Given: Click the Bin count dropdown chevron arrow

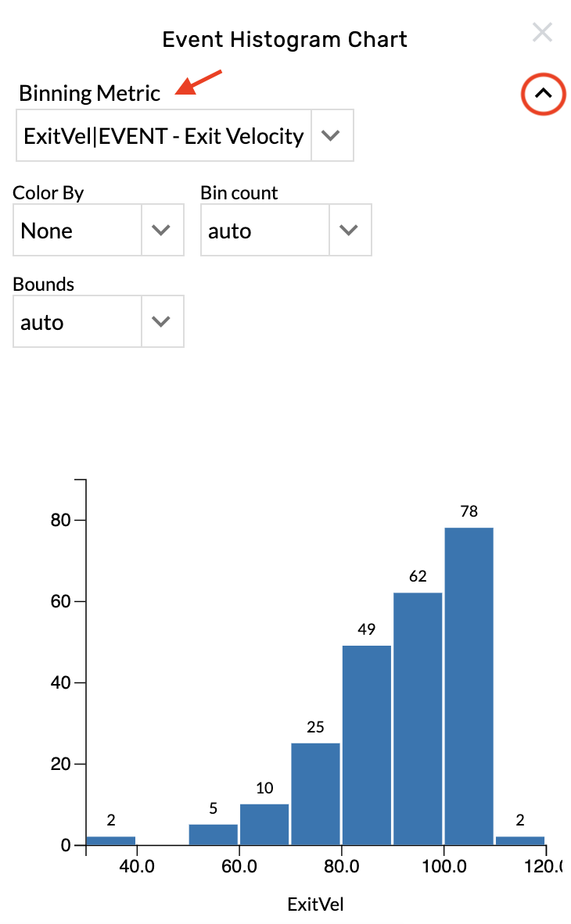Looking at the screenshot, I should coord(350,230).
